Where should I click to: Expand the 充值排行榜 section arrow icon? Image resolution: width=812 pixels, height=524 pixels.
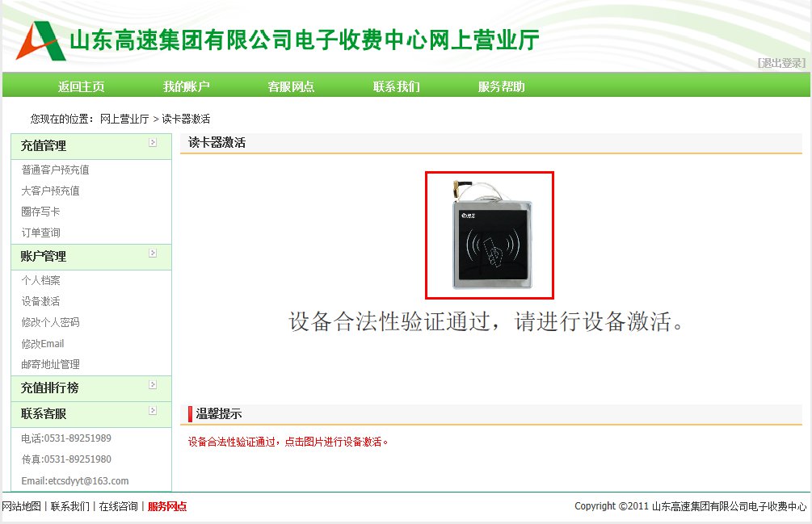[x=153, y=384]
